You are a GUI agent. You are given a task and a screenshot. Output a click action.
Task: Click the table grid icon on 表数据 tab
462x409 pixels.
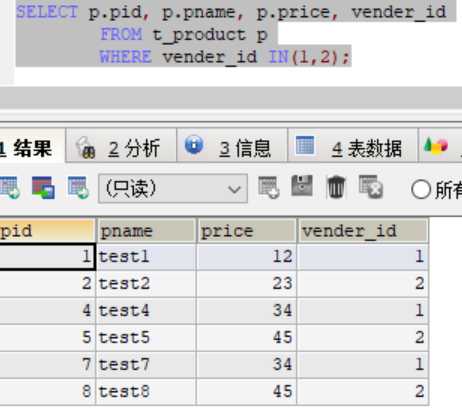click(305, 145)
